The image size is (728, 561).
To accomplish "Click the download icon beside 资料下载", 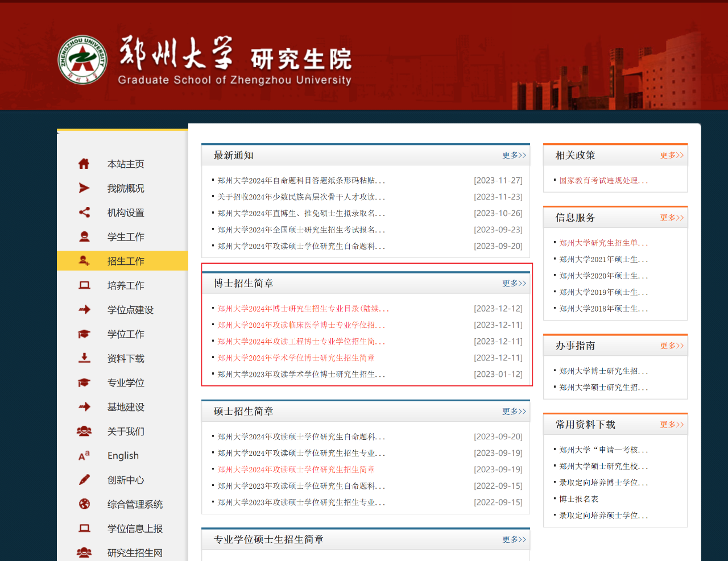I will 84,358.
